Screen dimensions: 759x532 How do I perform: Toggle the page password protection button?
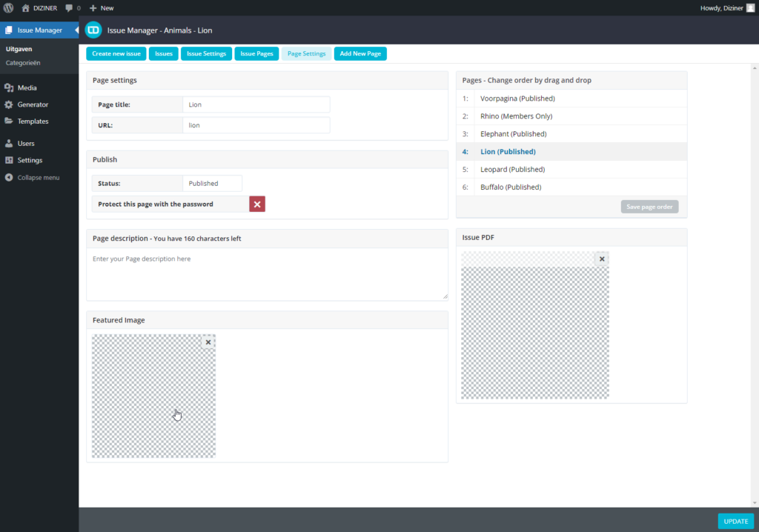click(257, 205)
